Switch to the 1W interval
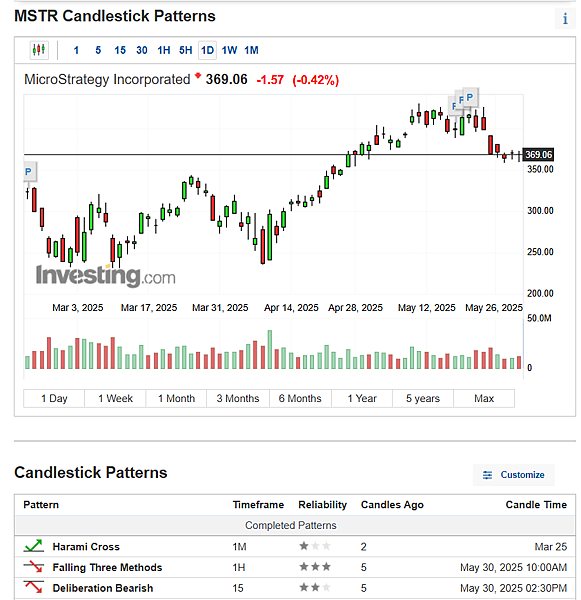The image size is (581, 600). click(x=229, y=50)
